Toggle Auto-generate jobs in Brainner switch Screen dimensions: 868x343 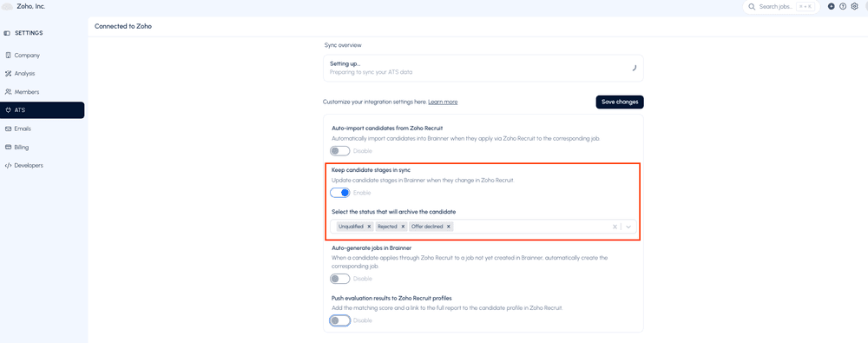pyautogui.click(x=340, y=279)
